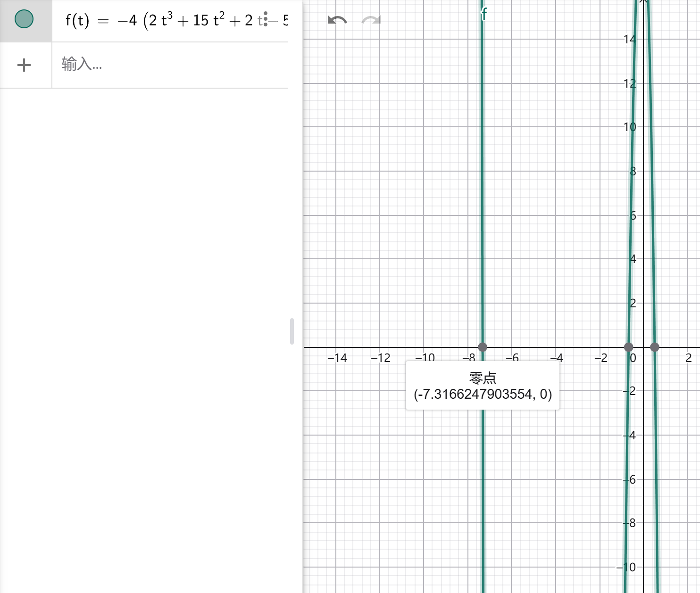Open the three-dot options menu for f(t)
Image resolution: width=700 pixels, height=593 pixels.
click(266, 19)
